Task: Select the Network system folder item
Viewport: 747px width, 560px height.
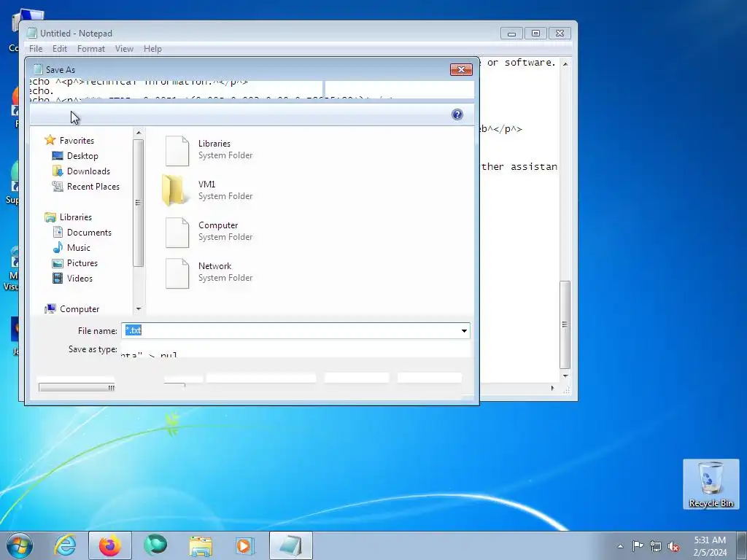Action: click(209, 273)
